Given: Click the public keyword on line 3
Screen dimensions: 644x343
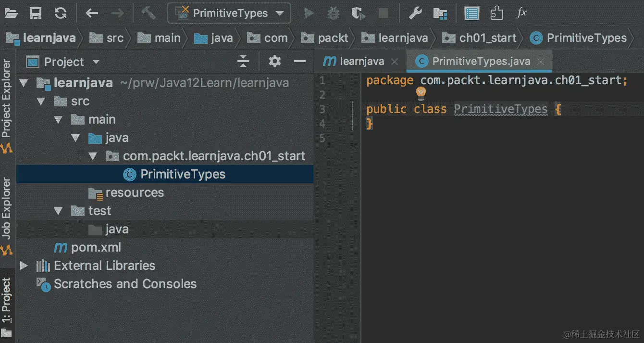Looking at the screenshot, I should (386, 109).
